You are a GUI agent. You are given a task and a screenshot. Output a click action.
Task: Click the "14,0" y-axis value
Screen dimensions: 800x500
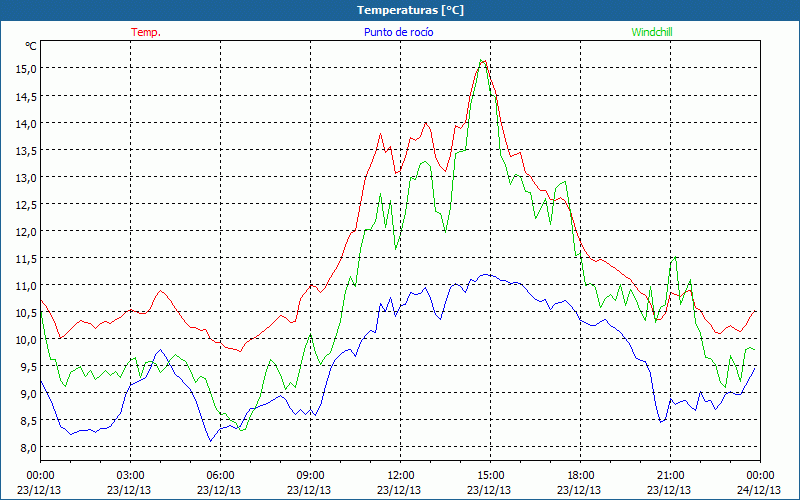(x=26, y=123)
